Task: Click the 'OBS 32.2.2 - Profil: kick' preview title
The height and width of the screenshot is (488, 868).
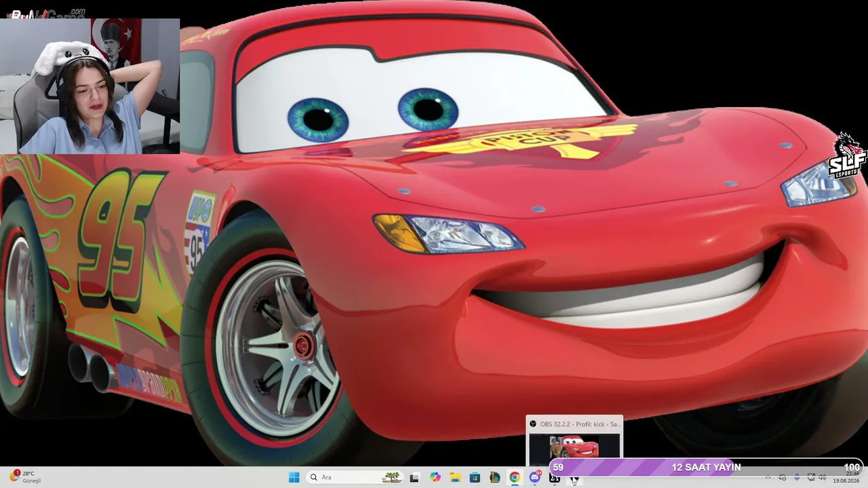Action: 580,424
